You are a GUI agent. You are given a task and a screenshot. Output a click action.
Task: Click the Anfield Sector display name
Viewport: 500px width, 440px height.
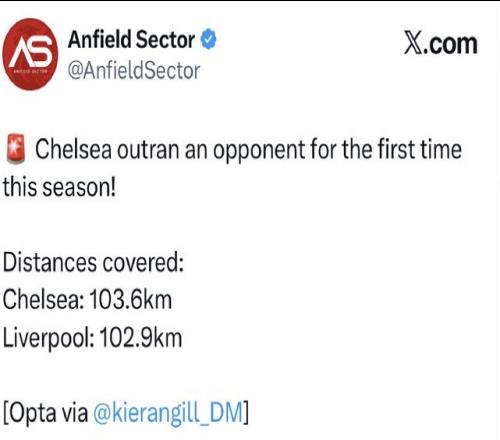tap(131, 39)
